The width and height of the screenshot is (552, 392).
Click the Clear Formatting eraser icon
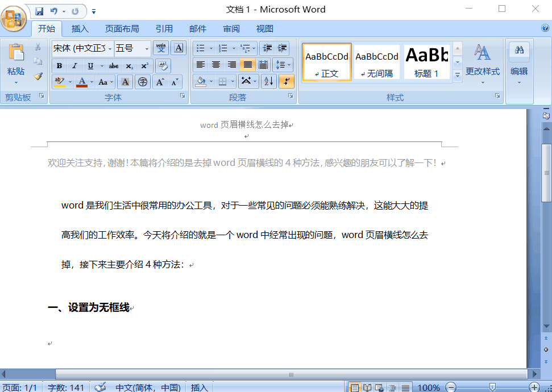[x=163, y=66]
